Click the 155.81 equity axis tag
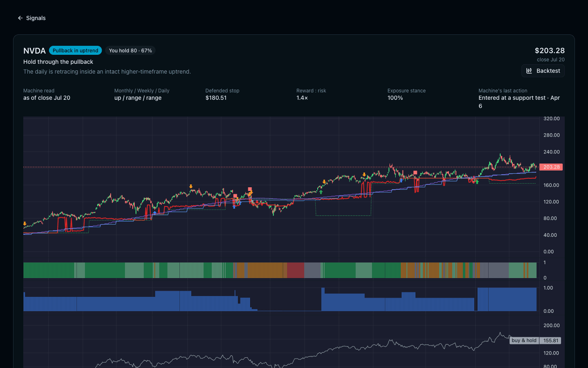The width and height of the screenshot is (588, 368). (x=550, y=340)
